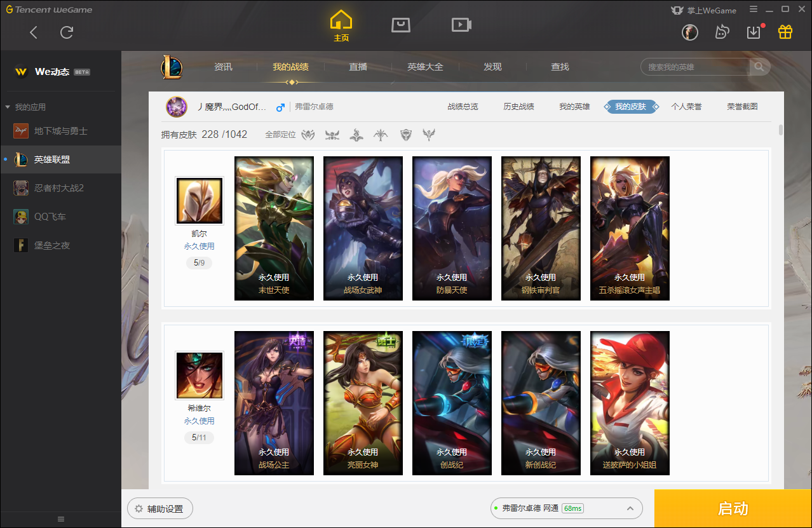
Task: Open the 我的英雄 sub-tab
Action: pos(574,107)
